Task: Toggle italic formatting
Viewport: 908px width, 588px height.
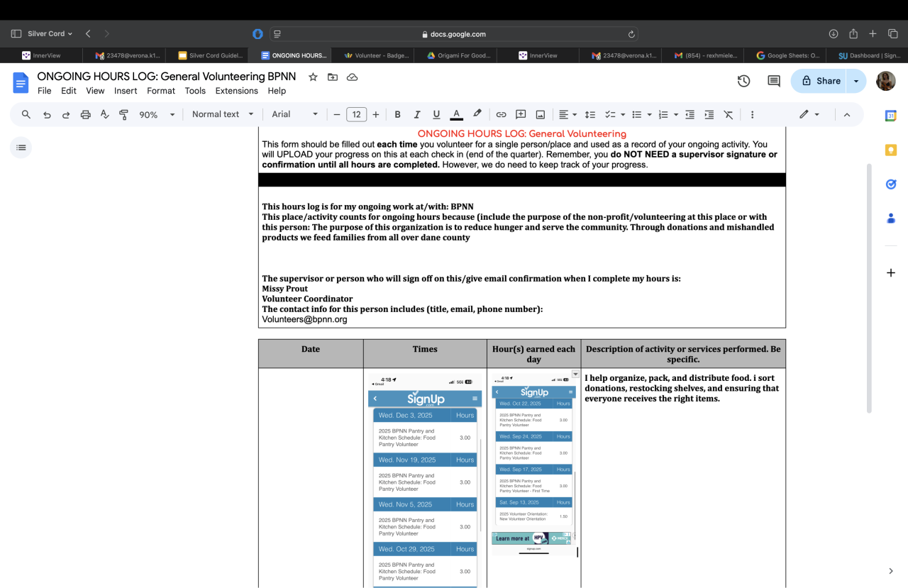Action: click(x=417, y=114)
